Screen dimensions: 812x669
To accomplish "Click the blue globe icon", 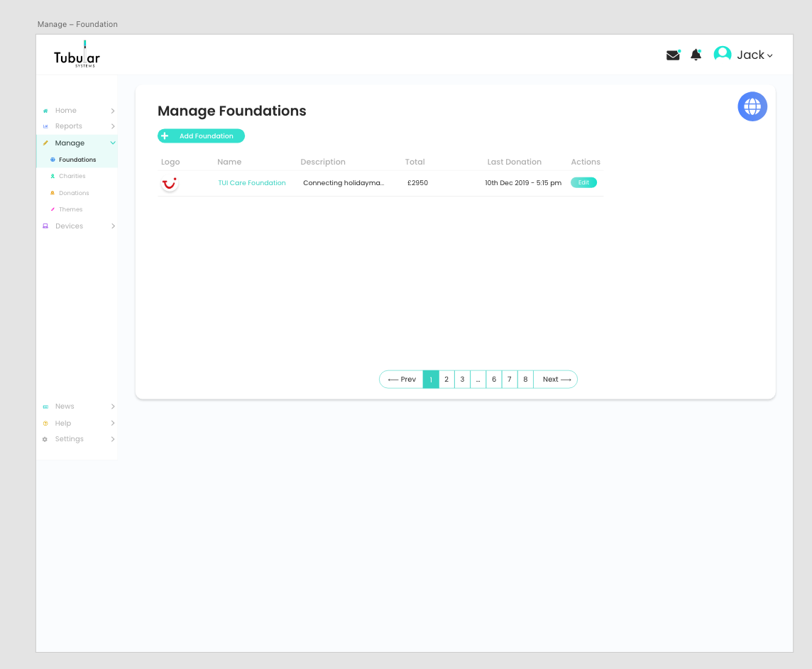I will click(x=752, y=106).
